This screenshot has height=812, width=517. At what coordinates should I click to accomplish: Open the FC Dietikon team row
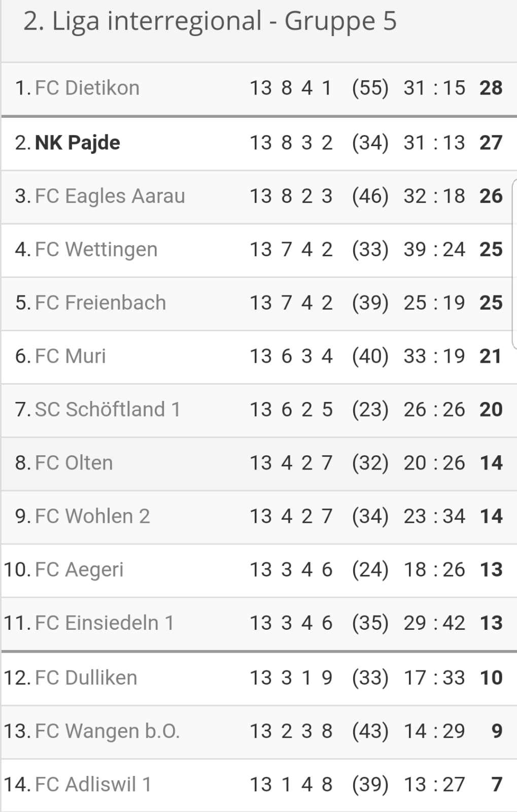pos(258,88)
